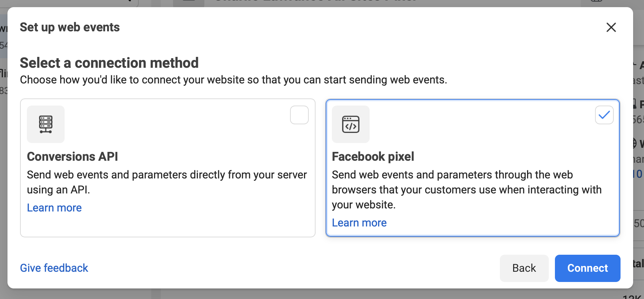Click the web events explanation sentence
Screen dimensions: 644x299
234,80
